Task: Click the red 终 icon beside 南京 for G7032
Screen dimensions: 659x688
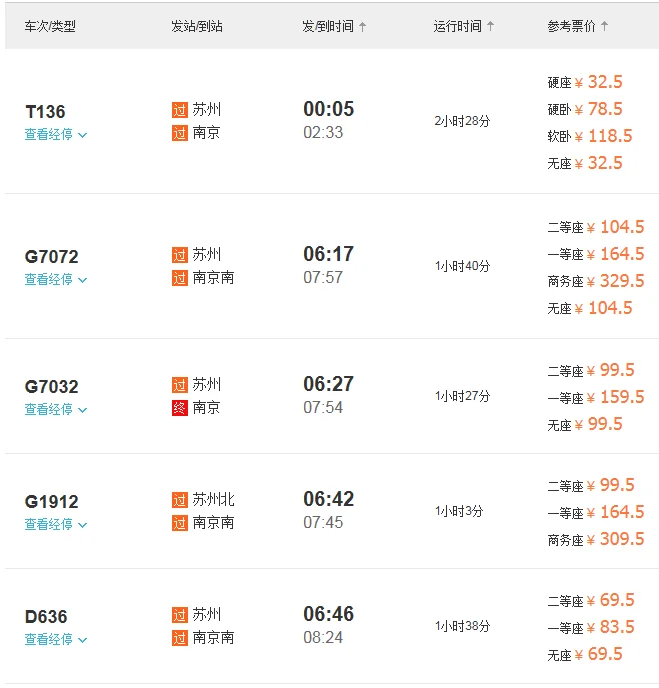Action: tap(180, 408)
